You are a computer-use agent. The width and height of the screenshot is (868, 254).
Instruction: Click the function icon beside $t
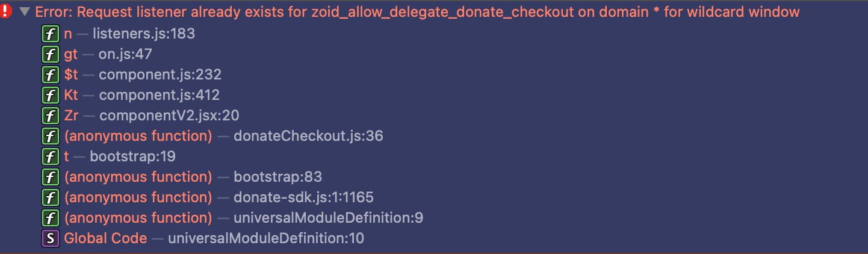[50, 75]
